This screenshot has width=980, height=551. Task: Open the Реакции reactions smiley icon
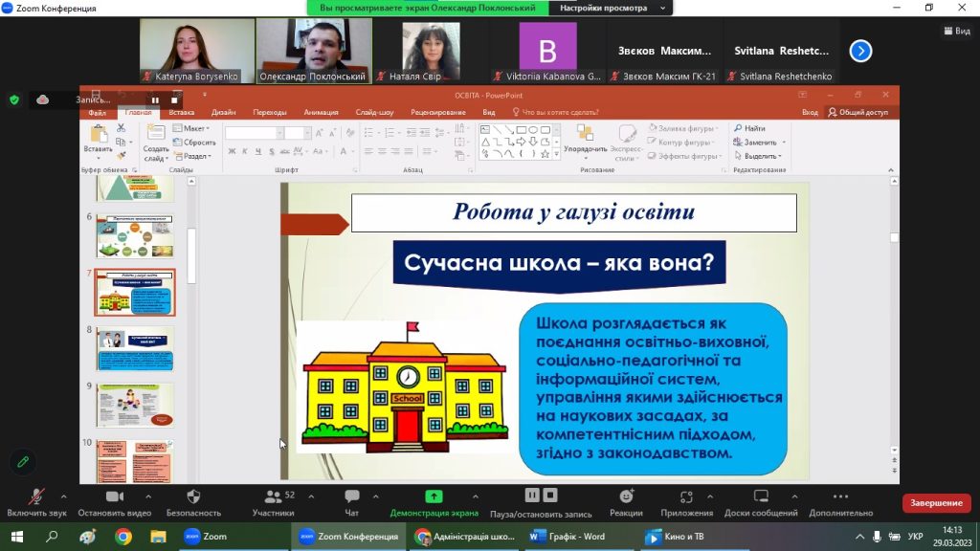(626, 496)
